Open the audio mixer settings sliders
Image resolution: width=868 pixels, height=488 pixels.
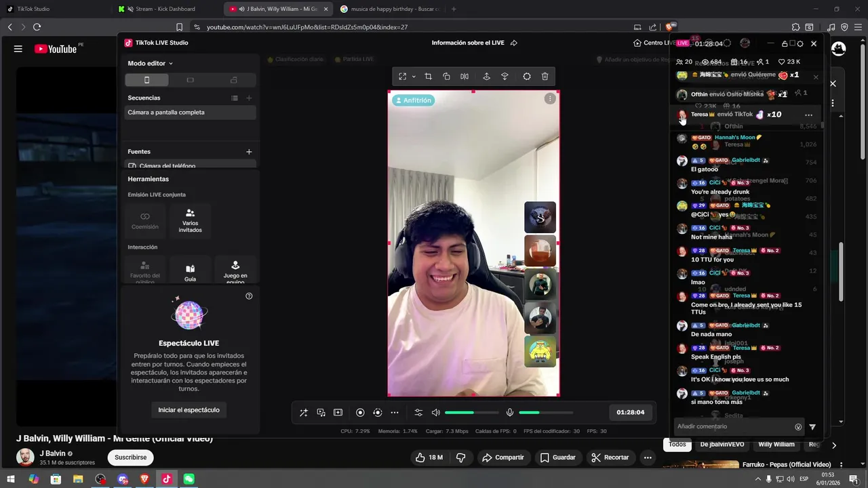point(418,412)
